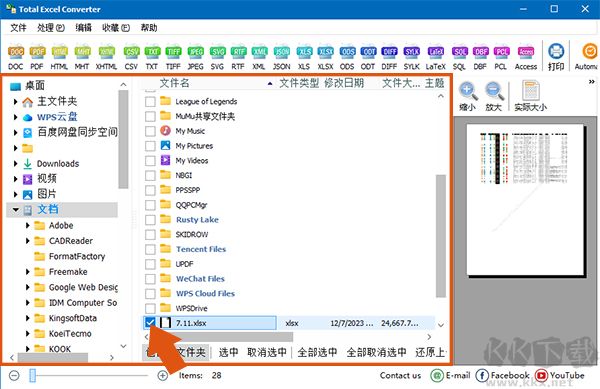
Task: Click the 全部选中 button
Action: [x=317, y=352]
